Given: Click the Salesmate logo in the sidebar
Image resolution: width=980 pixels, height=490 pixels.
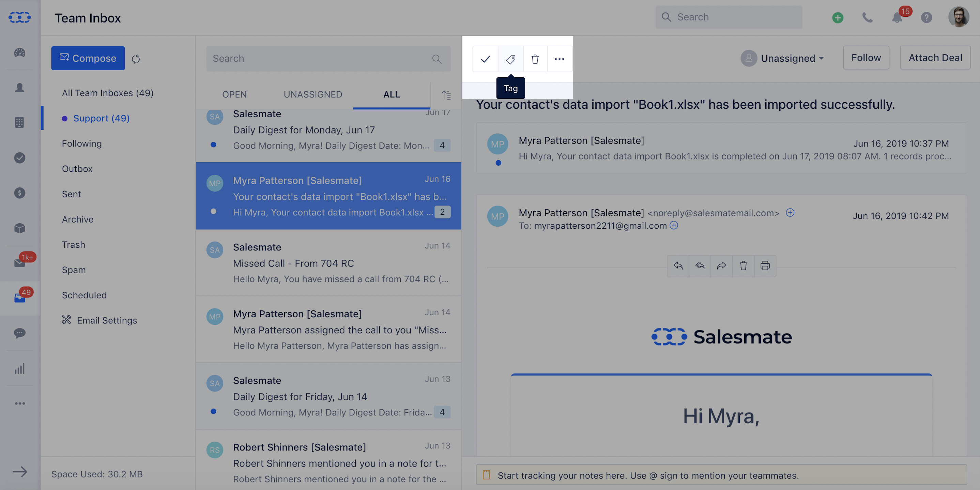Looking at the screenshot, I should (x=19, y=17).
